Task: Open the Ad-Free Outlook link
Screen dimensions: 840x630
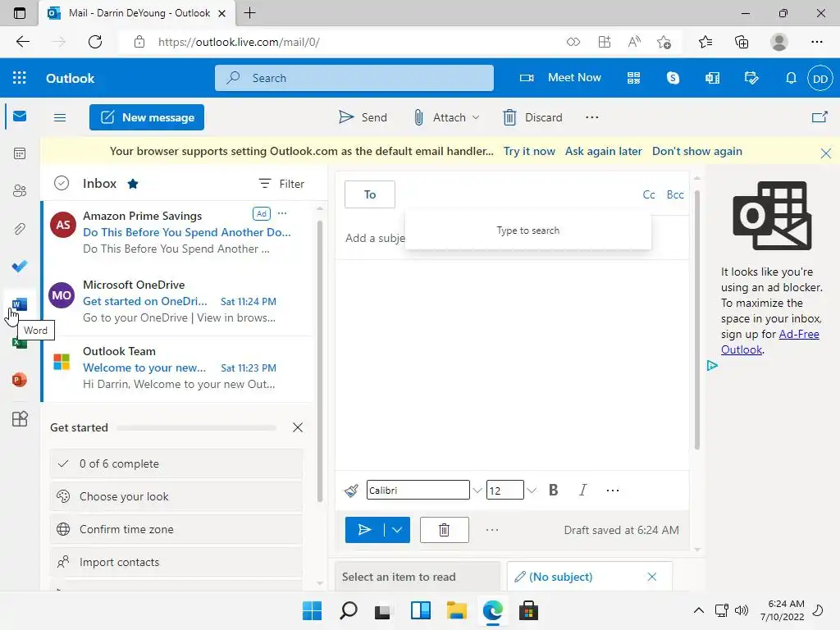Action: coord(769,342)
